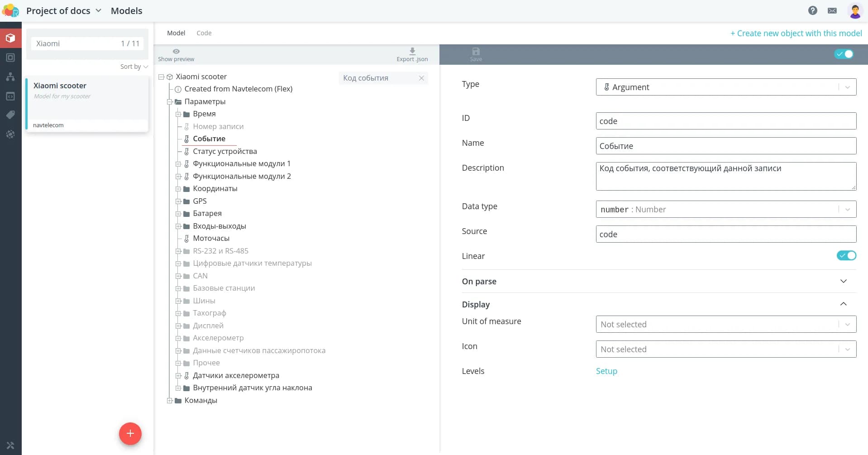Toggle the Linear switch off
868x455 pixels.
click(x=846, y=256)
